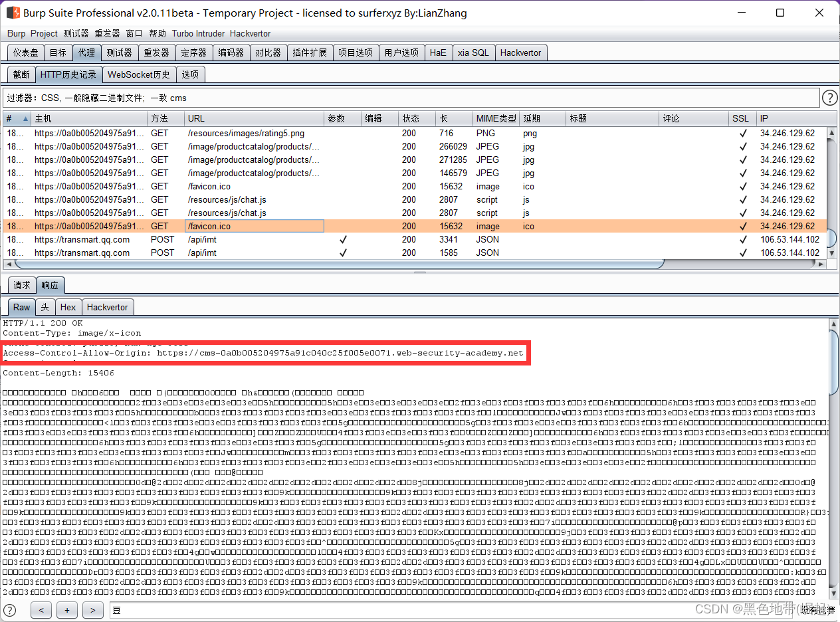840x622 pixels.
Task: Sort history by the 状态 column header
Action: 417,118
